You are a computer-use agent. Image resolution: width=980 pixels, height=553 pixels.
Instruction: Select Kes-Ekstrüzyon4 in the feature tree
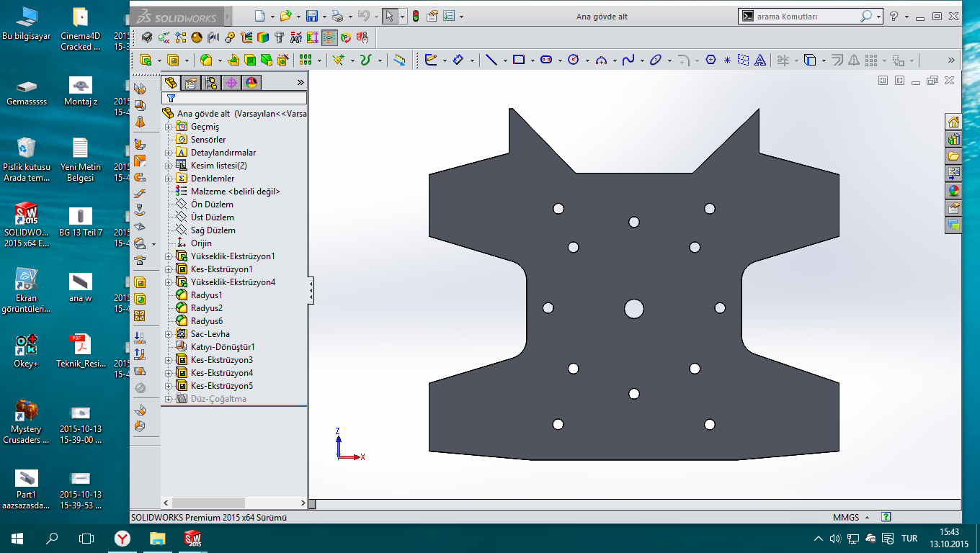click(x=221, y=373)
